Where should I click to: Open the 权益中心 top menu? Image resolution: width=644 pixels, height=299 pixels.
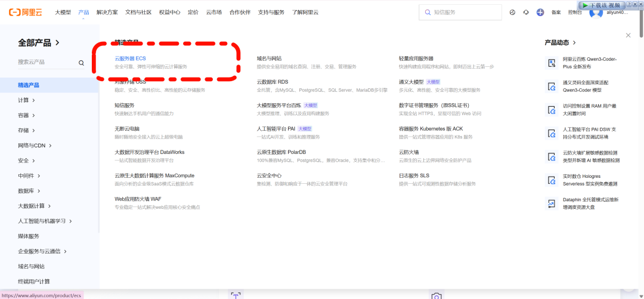[x=169, y=13]
